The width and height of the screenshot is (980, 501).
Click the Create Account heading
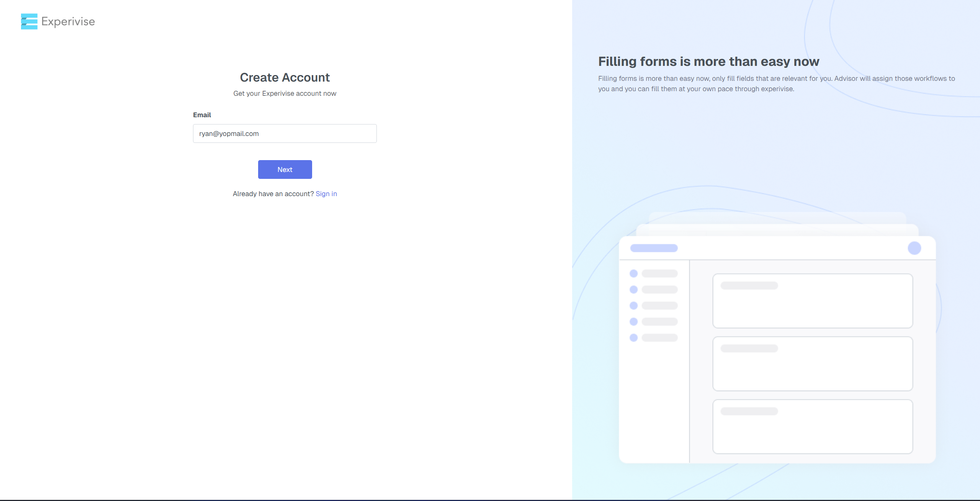[285, 77]
